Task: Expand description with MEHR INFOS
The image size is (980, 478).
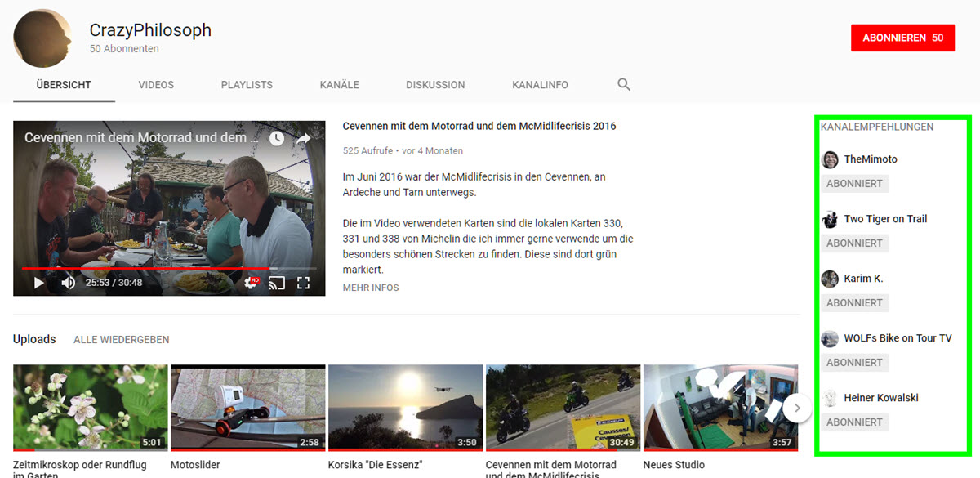Action: (x=371, y=288)
